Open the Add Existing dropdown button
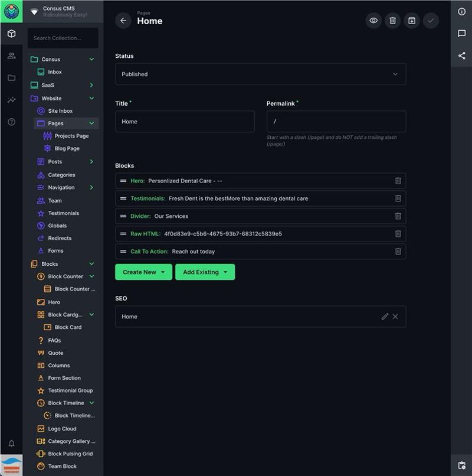 pos(205,272)
